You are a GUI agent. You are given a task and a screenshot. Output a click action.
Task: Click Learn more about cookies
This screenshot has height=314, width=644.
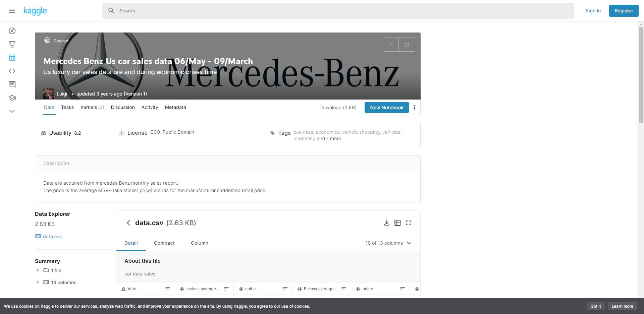[x=623, y=306]
